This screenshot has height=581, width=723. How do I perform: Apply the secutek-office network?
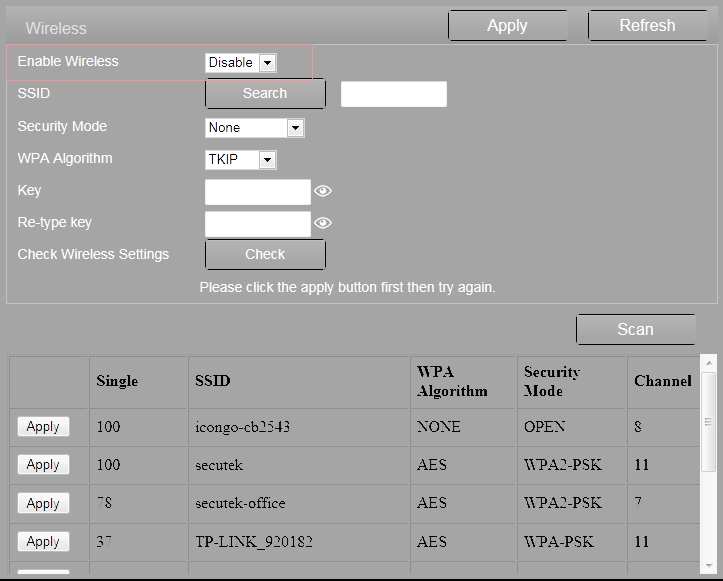click(x=43, y=503)
